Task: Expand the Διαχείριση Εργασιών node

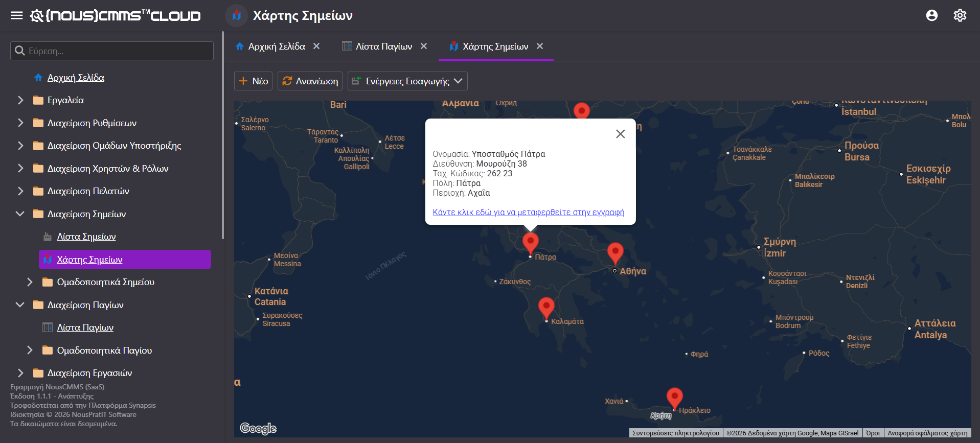Action: pyautogui.click(x=20, y=373)
